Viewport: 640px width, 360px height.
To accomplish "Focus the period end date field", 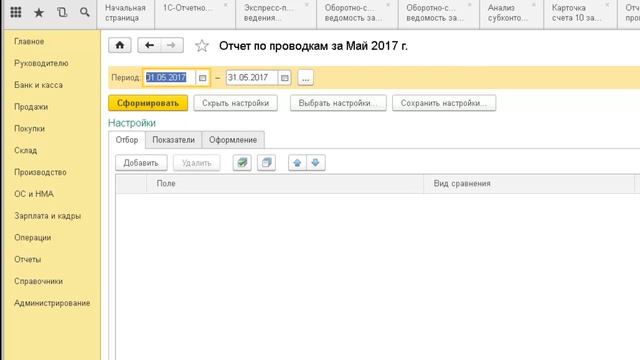I will 252,78.
